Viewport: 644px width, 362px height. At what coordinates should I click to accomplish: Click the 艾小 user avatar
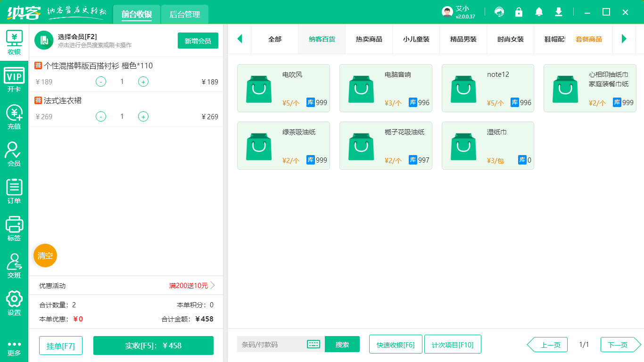(447, 12)
